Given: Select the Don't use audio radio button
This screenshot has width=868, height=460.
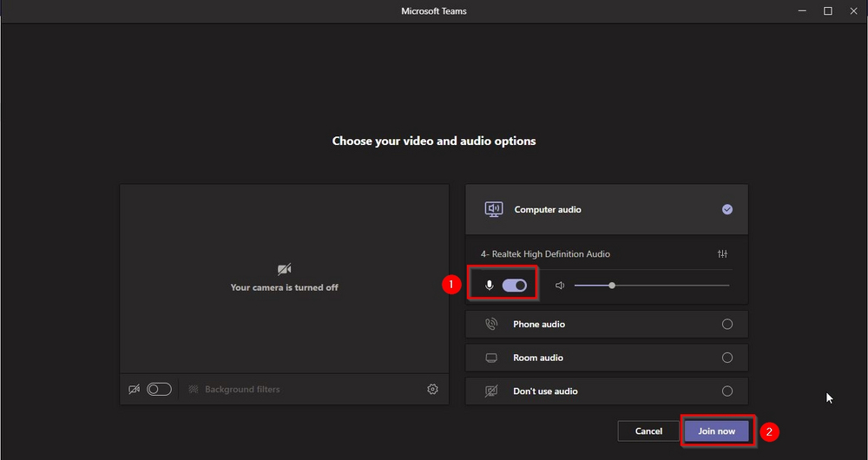Looking at the screenshot, I should pyautogui.click(x=727, y=391).
